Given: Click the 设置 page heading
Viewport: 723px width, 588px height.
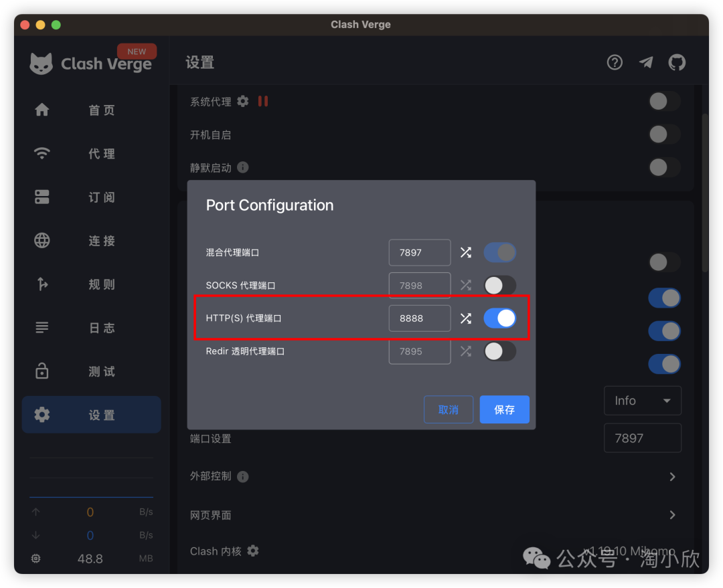Looking at the screenshot, I should (x=199, y=63).
